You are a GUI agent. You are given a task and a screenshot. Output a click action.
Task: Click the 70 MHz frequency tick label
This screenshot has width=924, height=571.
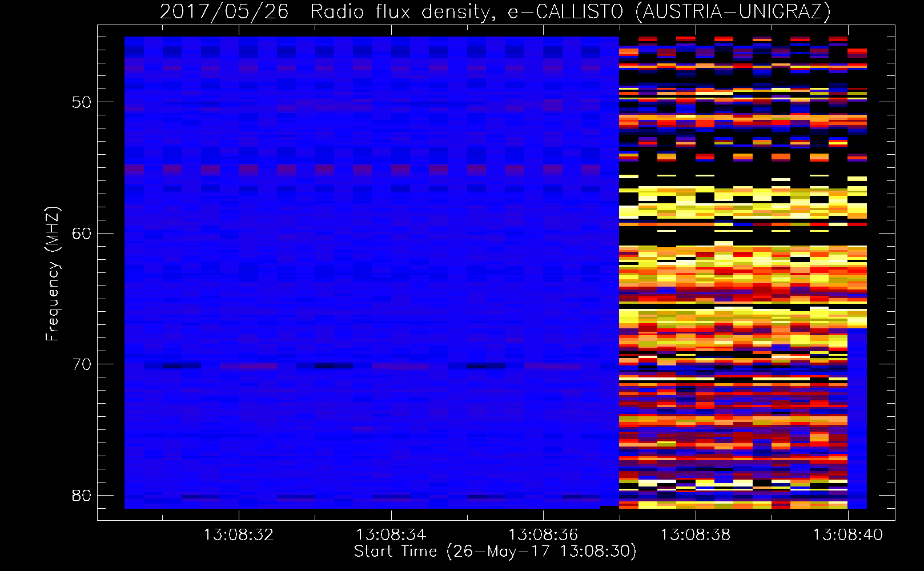pyautogui.click(x=82, y=364)
